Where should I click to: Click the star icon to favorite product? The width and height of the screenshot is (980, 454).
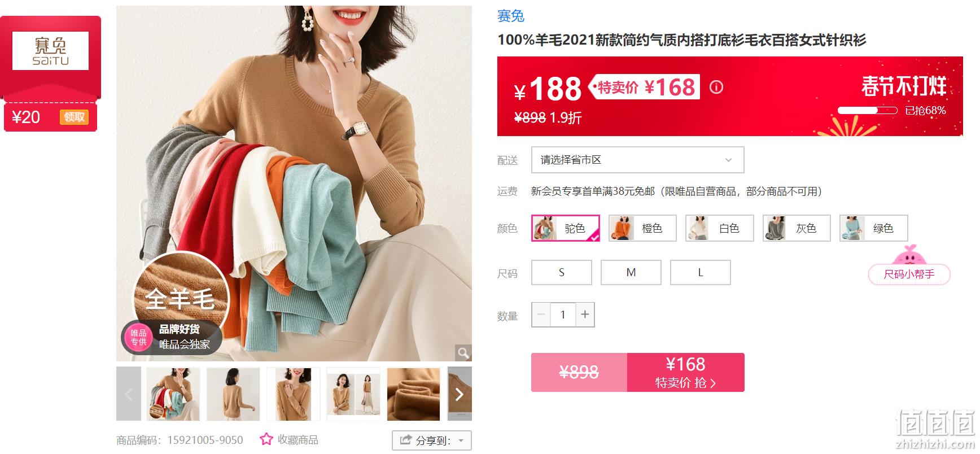266,439
